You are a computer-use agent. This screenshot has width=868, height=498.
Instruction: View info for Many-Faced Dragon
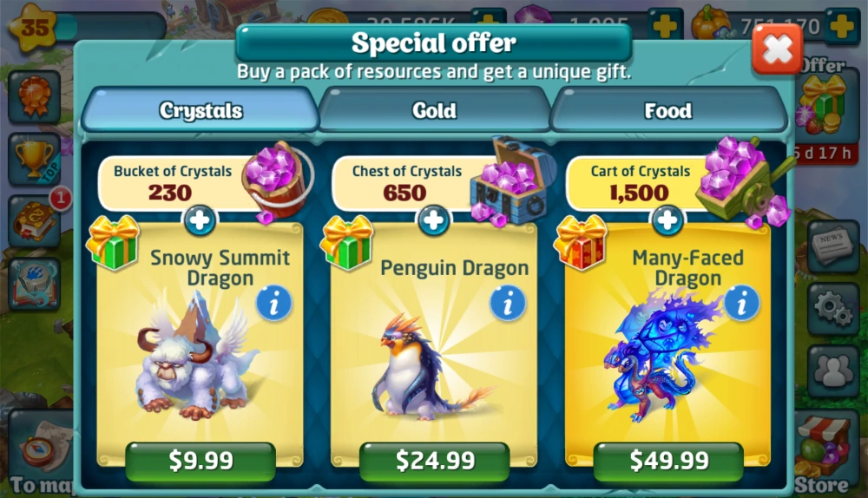coord(741,304)
